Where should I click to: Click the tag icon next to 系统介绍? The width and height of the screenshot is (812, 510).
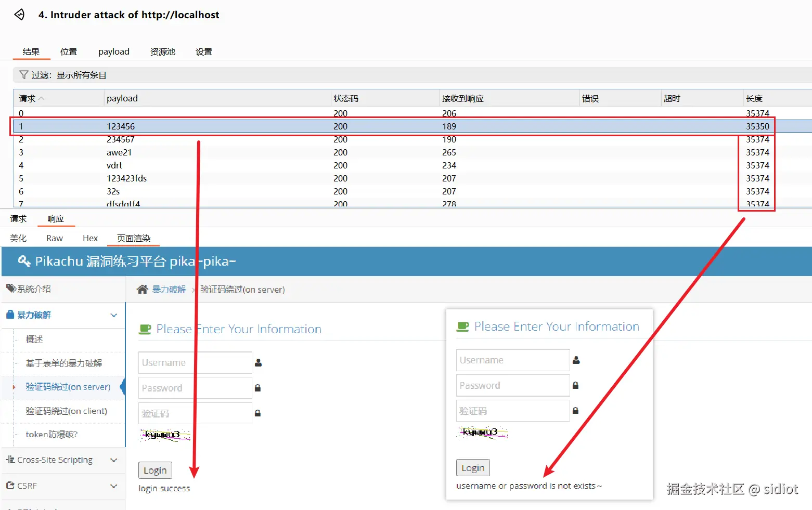pyautogui.click(x=11, y=288)
